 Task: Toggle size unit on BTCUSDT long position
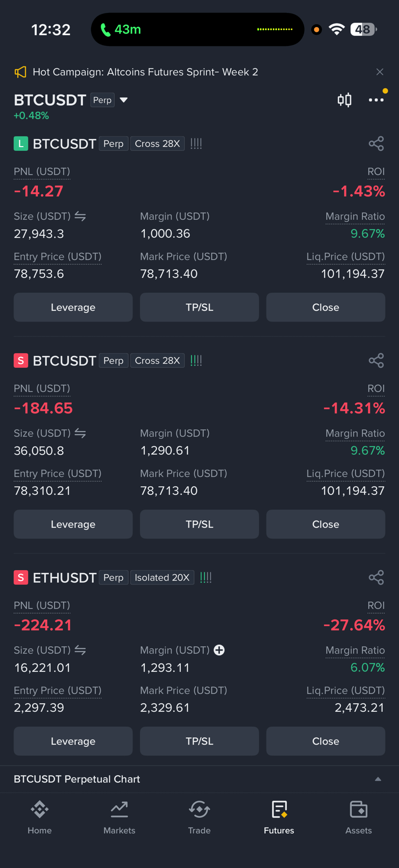[80, 217]
